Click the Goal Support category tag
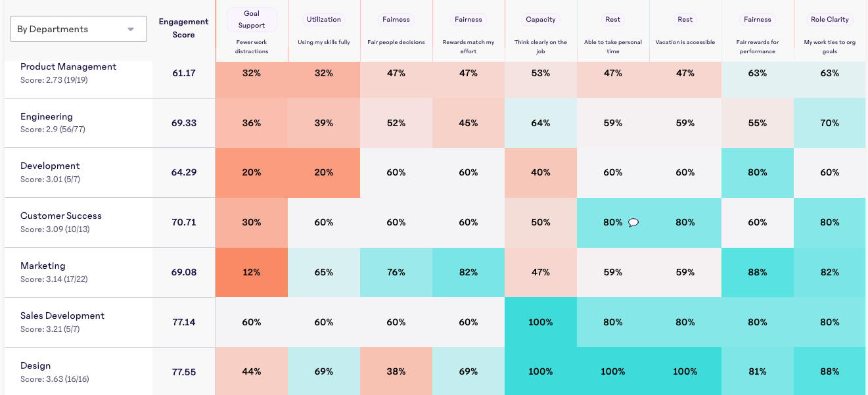 pos(252,20)
